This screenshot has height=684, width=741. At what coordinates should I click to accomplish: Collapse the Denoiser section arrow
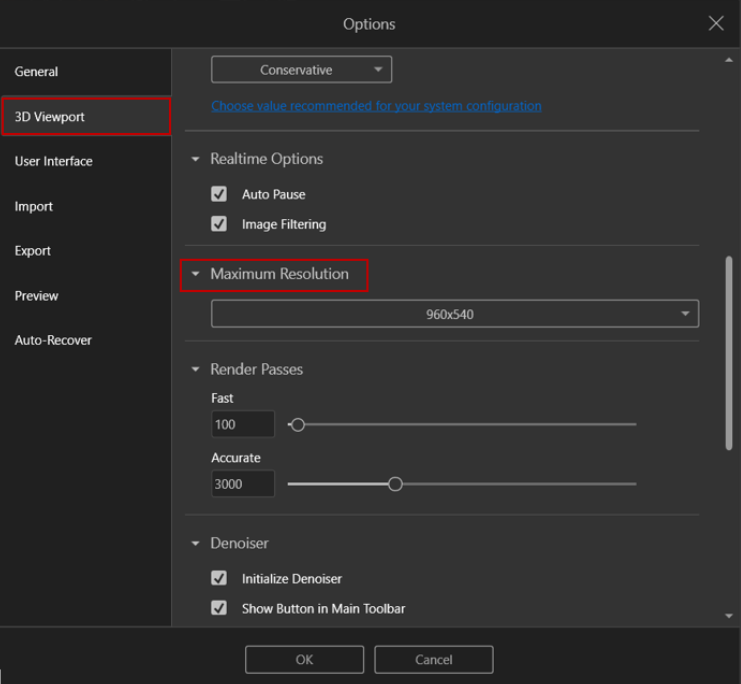click(195, 544)
